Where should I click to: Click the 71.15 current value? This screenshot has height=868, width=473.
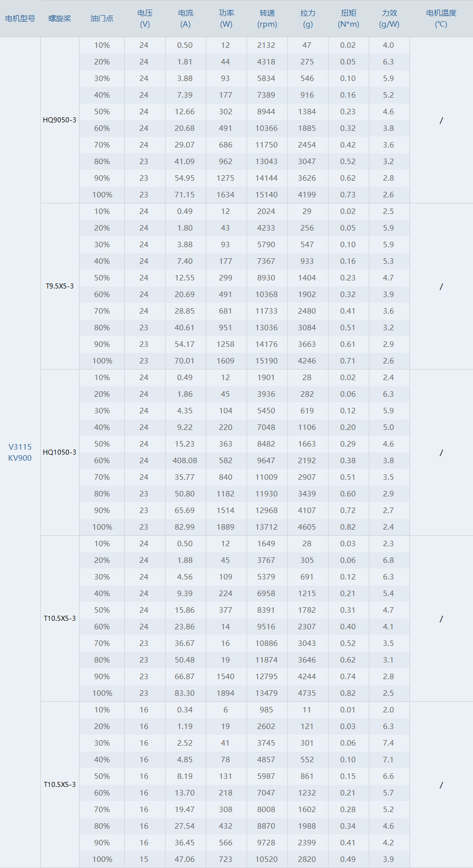coord(185,195)
